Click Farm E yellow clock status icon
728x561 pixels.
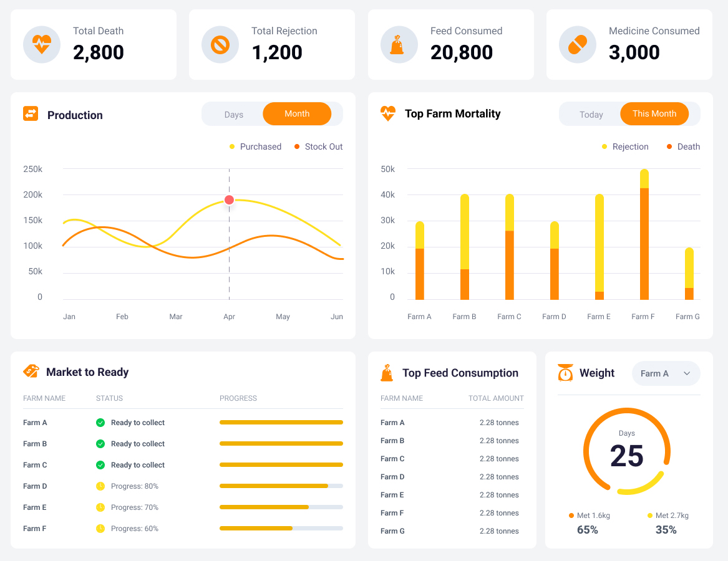coord(100,507)
